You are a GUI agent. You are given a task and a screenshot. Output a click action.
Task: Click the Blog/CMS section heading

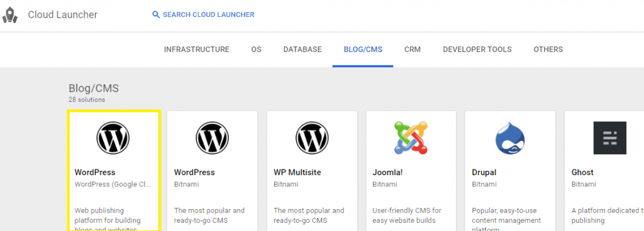click(x=94, y=88)
